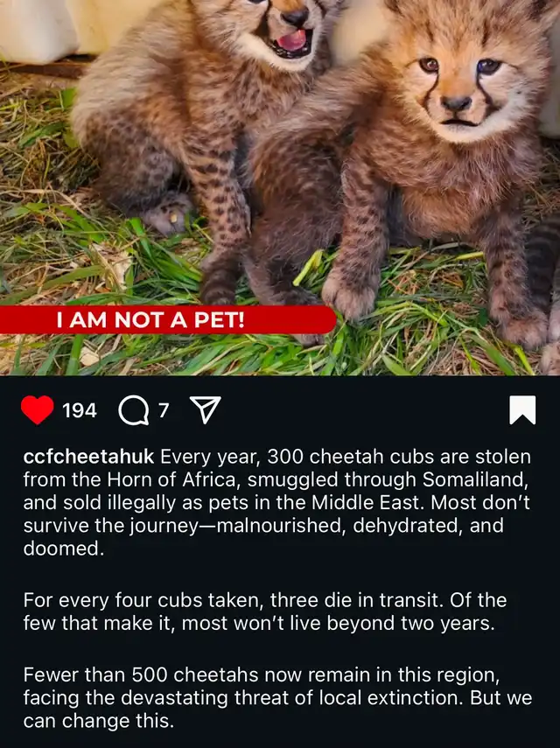Share the post using the paper plane icon

(206, 409)
